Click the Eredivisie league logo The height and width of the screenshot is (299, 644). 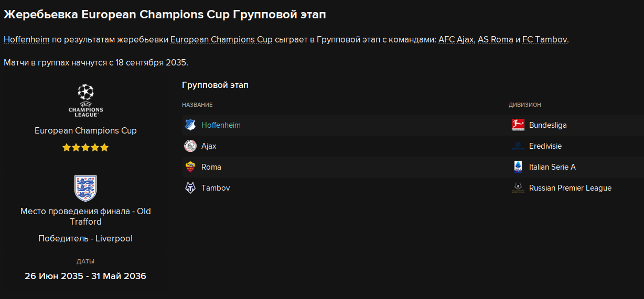pos(518,146)
